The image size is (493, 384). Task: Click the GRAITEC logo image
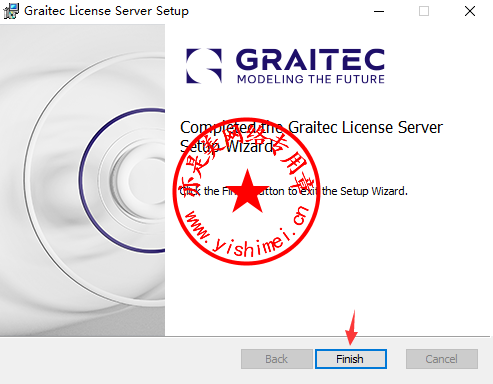pos(285,66)
